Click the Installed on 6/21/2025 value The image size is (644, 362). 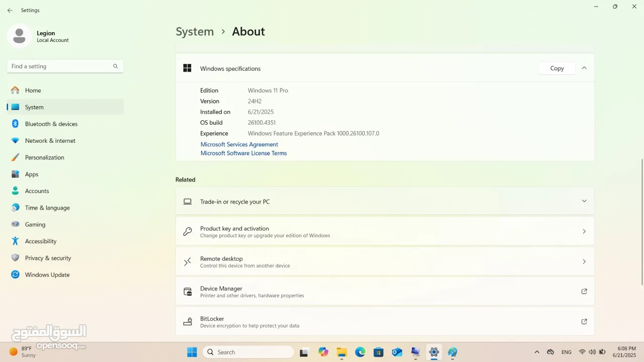[261, 112]
